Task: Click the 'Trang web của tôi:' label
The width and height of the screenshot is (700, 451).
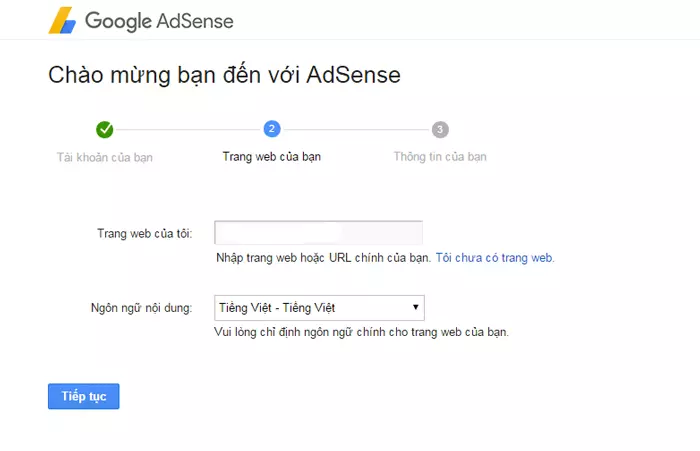Action: tap(145, 234)
